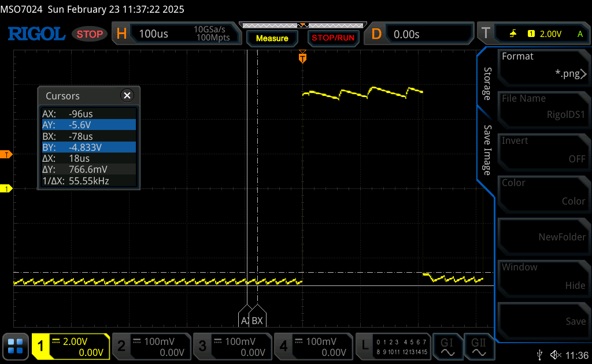Select the BY -4.833V cursor row

pyautogui.click(x=88, y=147)
